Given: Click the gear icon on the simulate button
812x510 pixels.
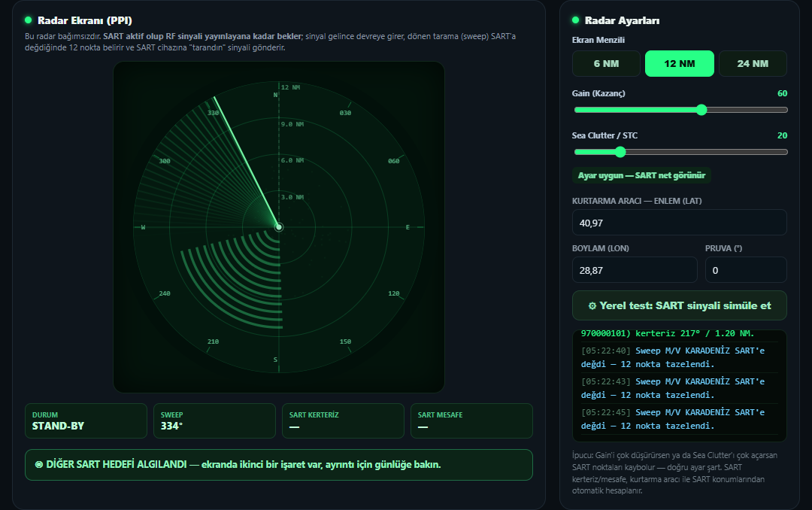Looking at the screenshot, I should (592, 306).
